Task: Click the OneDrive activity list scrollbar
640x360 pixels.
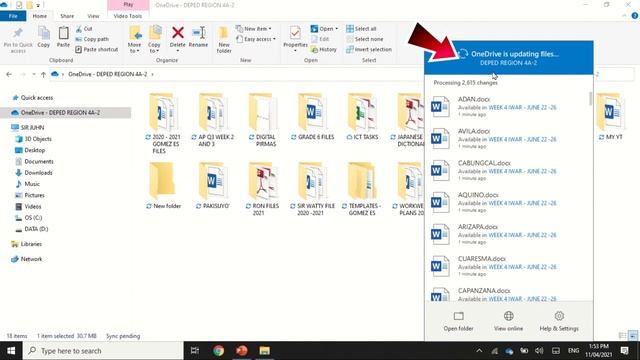Action: click(591, 99)
